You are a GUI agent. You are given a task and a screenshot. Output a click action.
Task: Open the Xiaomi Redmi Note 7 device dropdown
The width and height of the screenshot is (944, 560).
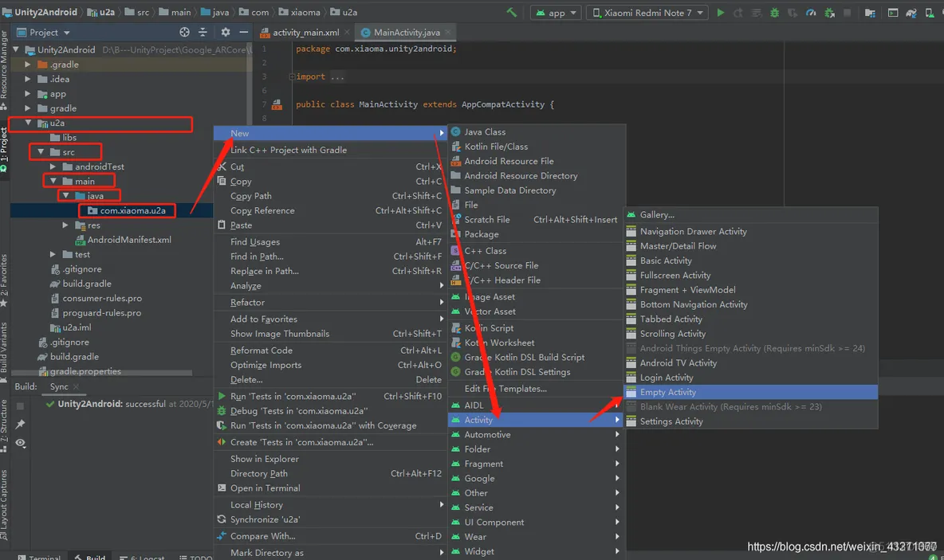(x=647, y=13)
